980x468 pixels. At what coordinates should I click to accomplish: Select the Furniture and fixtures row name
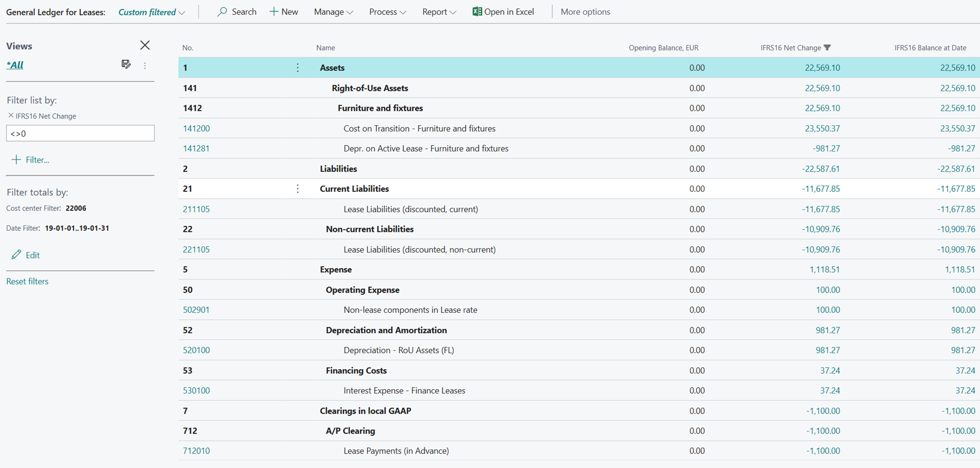(380, 108)
